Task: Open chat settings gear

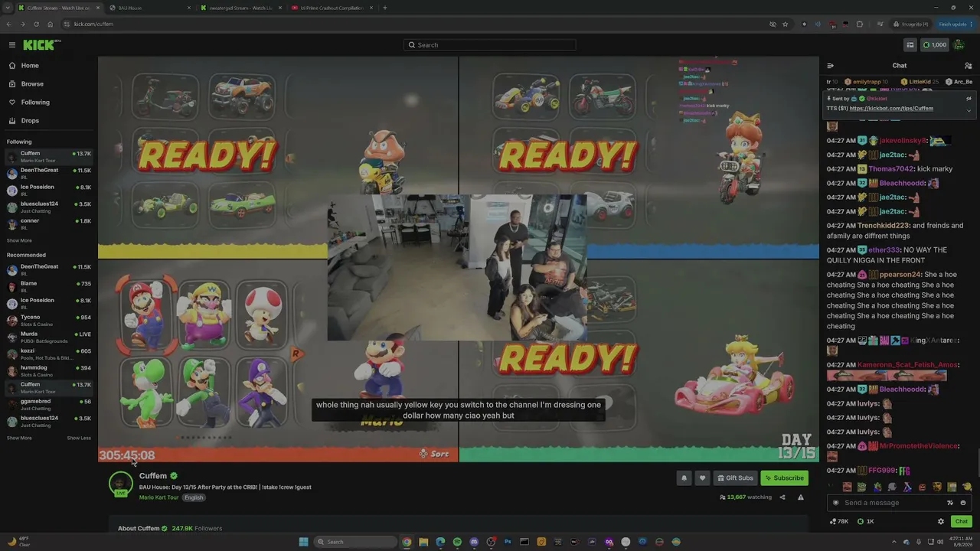Action: 941,522
